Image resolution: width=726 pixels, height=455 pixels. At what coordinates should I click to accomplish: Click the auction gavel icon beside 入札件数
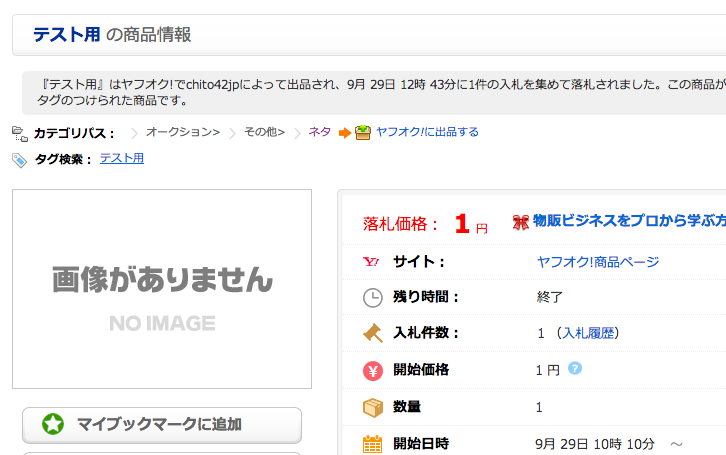[x=372, y=333]
